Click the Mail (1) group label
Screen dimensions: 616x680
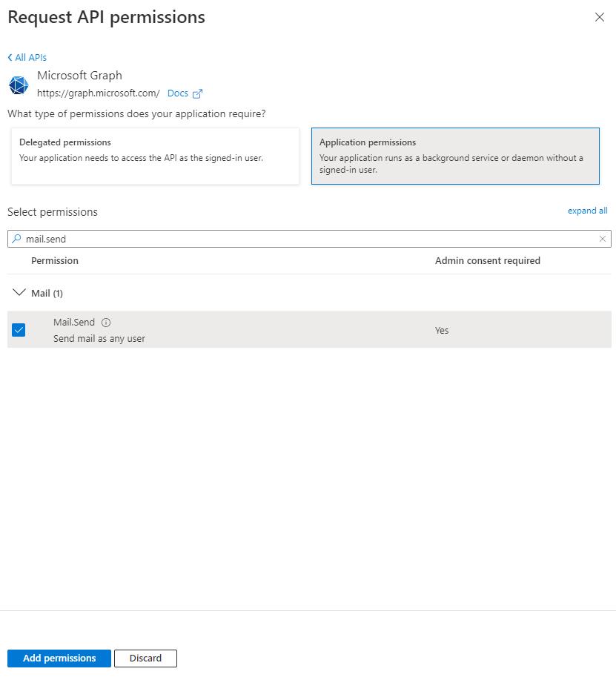pyautogui.click(x=47, y=293)
